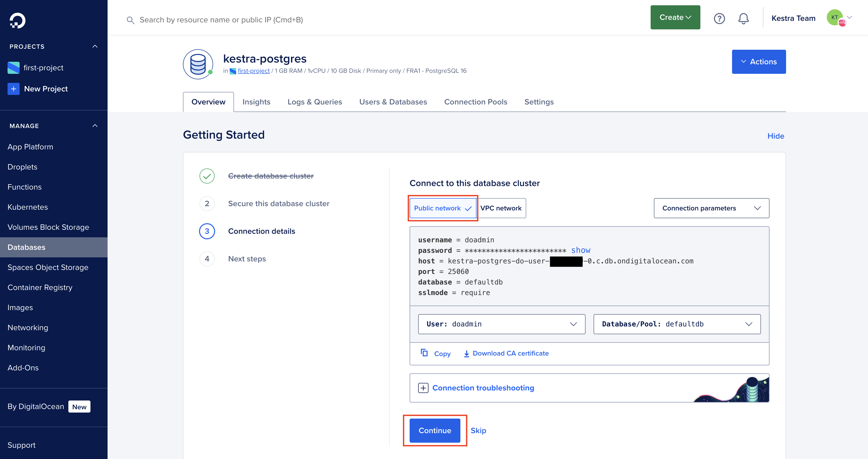Click the Download CA certificate arrow icon
868x459 pixels.
(x=466, y=354)
